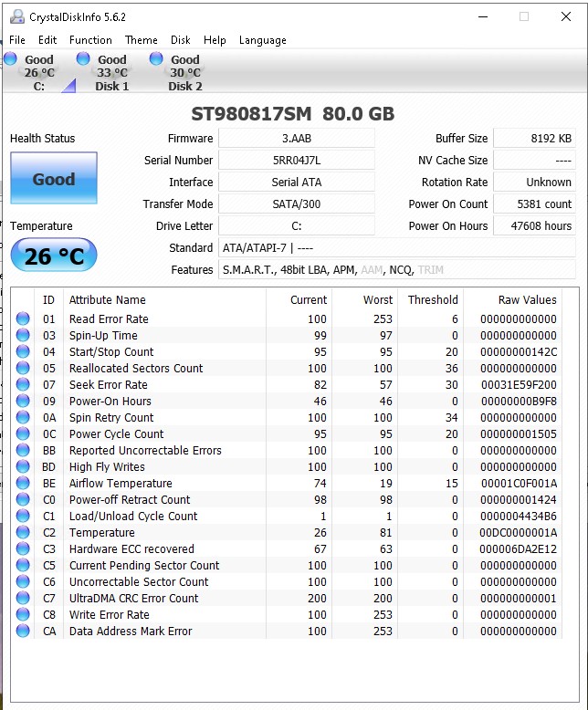This screenshot has height=710, width=588.
Task: Click raw value 00DC0000001A
Action: 519,533
